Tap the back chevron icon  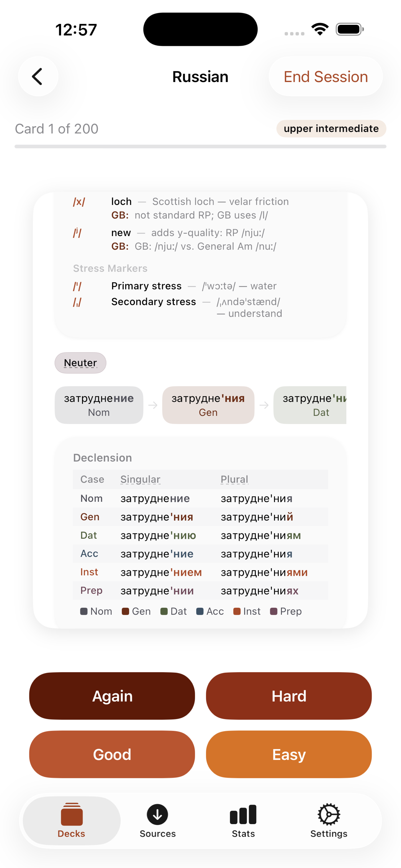pyautogui.click(x=37, y=77)
